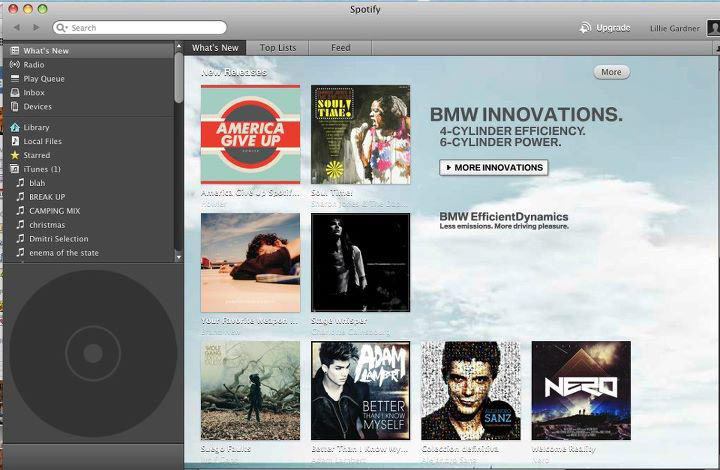
Task: Click the Play Queue sidebar icon
Action: (x=15, y=78)
